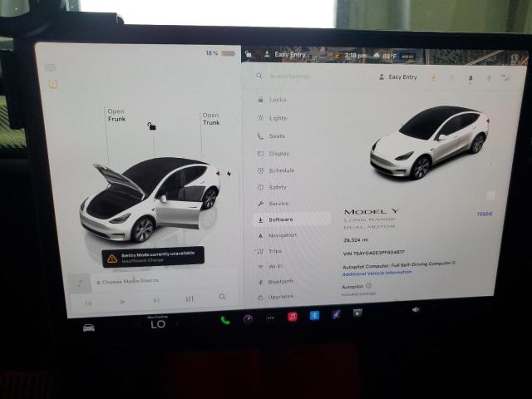532x399 pixels.
Task: Tap the orange software download icon in status bar
Action: click(x=337, y=56)
